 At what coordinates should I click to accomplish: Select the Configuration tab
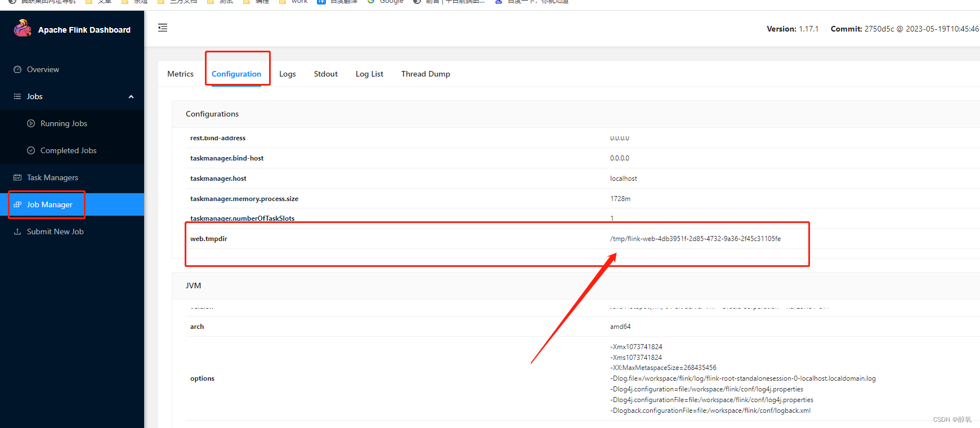(236, 74)
